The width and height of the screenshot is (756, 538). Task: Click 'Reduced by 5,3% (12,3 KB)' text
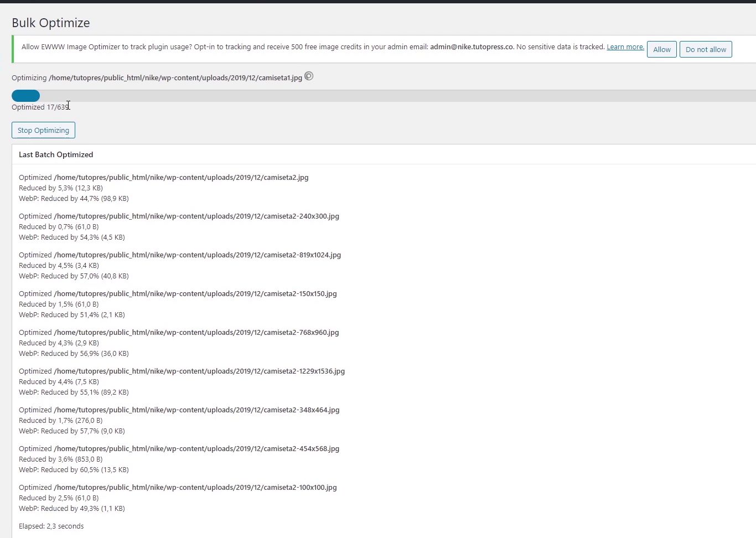[x=61, y=188]
